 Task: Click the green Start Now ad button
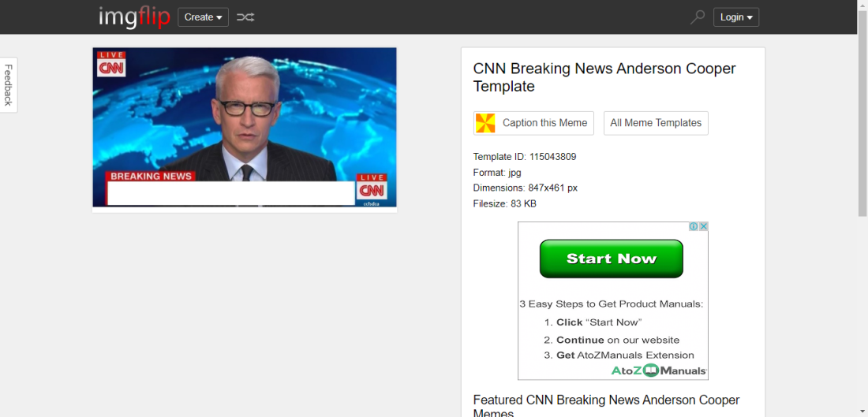(x=611, y=259)
